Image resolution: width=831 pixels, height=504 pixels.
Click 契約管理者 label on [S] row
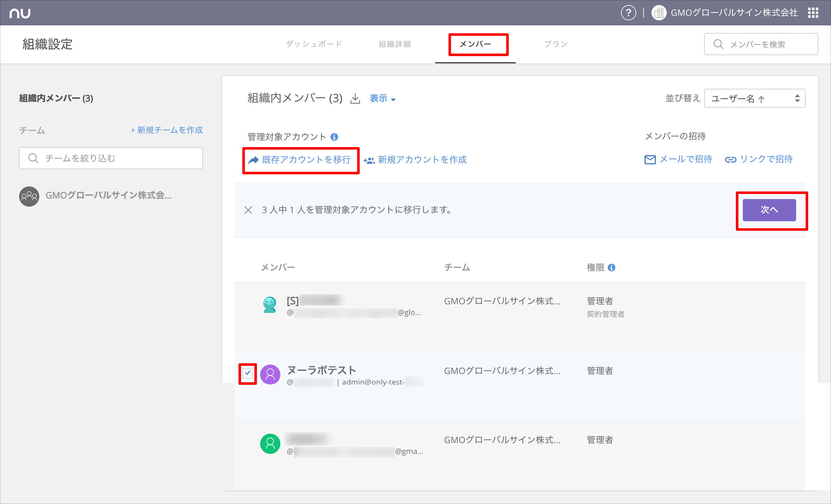pos(606,314)
